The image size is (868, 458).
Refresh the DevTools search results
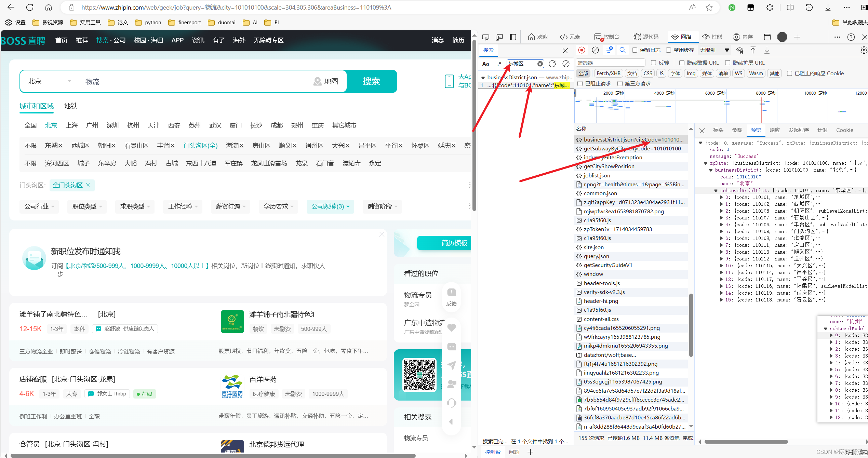pyautogui.click(x=552, y=64)
